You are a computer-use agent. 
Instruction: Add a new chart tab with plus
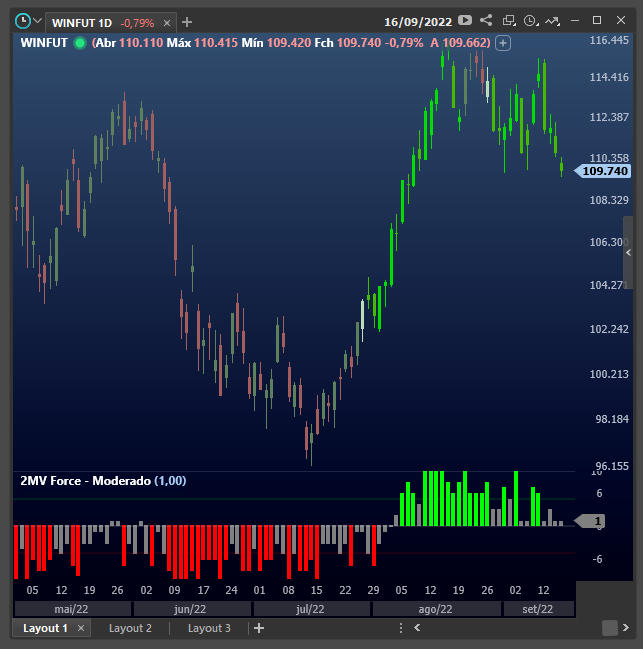(187, 22)
